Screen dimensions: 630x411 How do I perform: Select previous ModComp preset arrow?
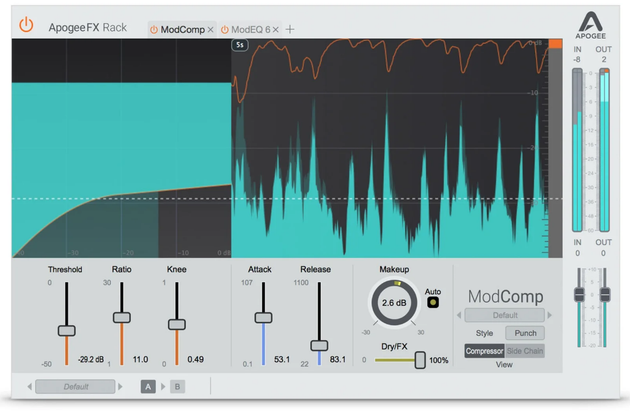click(x=459, y=315)
